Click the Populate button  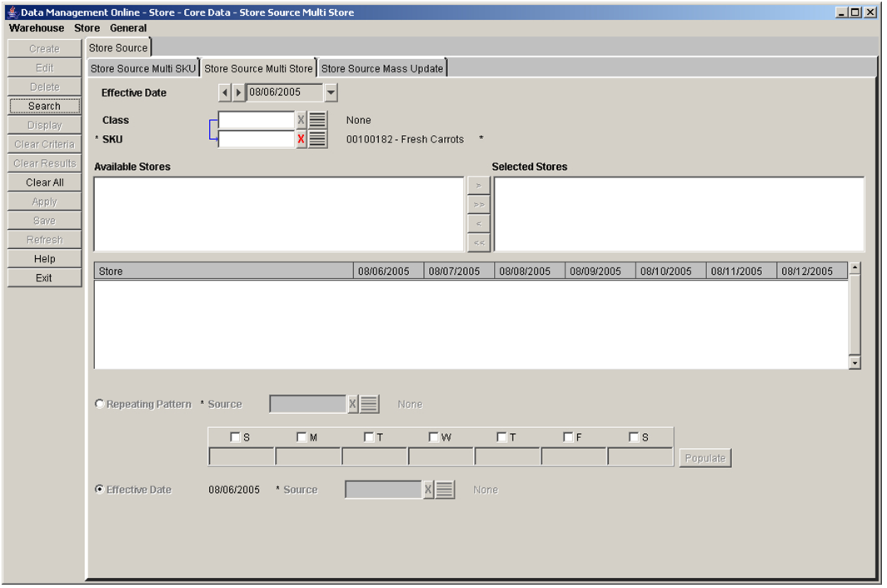click(705, 458)
